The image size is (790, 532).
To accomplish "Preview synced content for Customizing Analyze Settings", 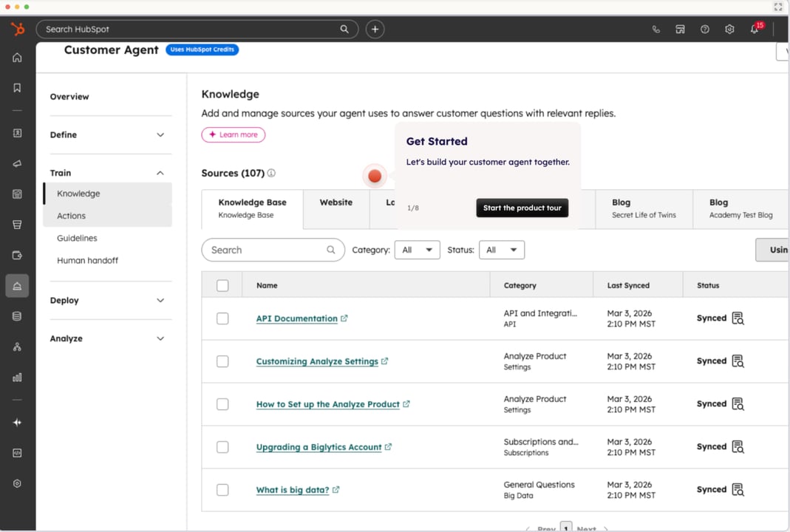I will (738, 361).
